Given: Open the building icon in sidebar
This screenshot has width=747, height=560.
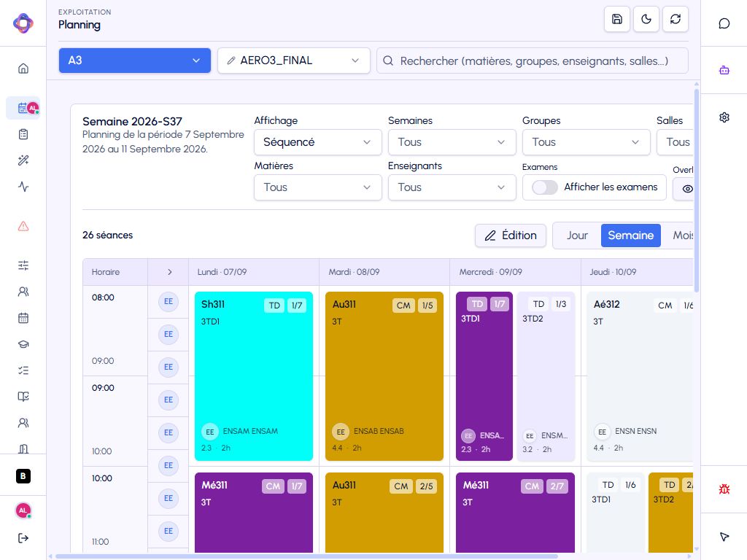Looking at the screenshot, I should pyautogui.click(x=23, y=448).
